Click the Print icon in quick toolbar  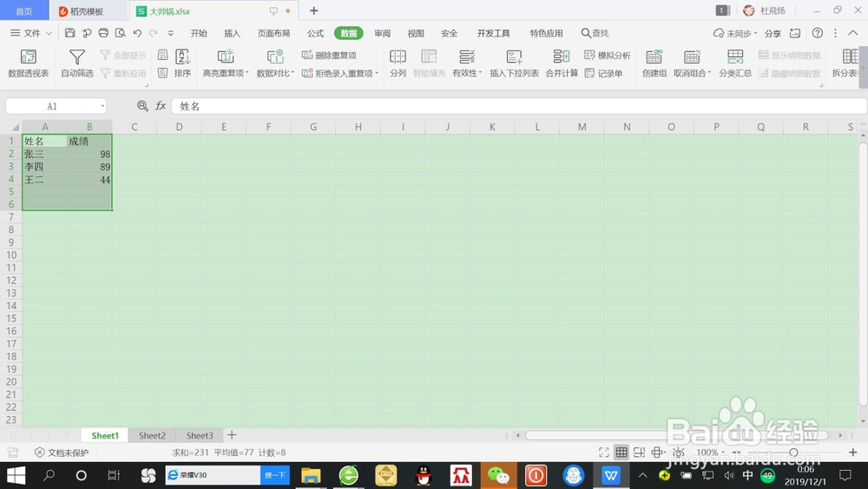[103, 33]
